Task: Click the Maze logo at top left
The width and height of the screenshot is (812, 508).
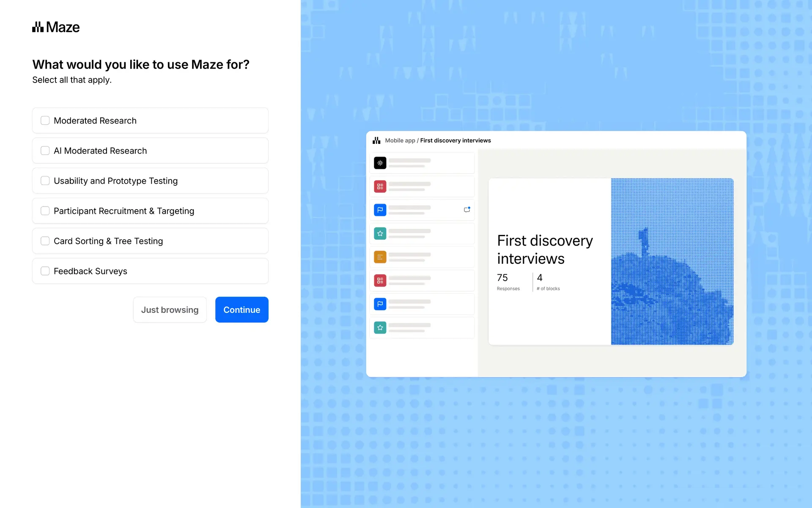Action: tap(56, 27)
